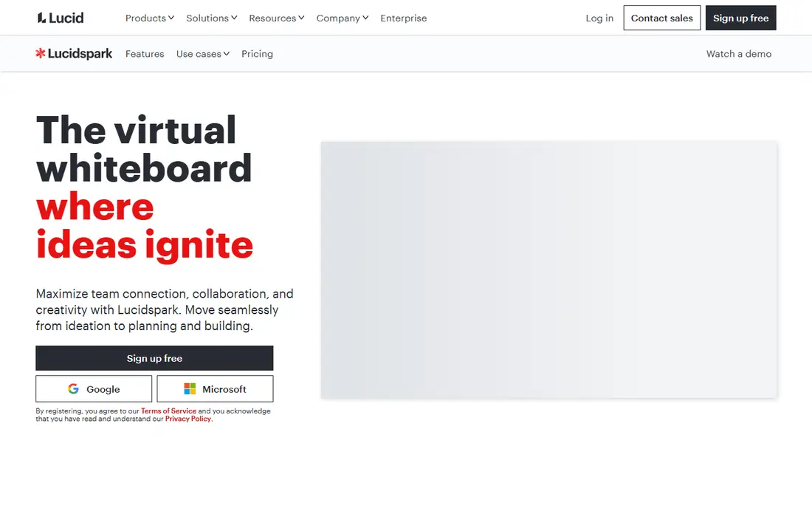Click Sign up free in top header
812x508 pixels.
[740, 18]
